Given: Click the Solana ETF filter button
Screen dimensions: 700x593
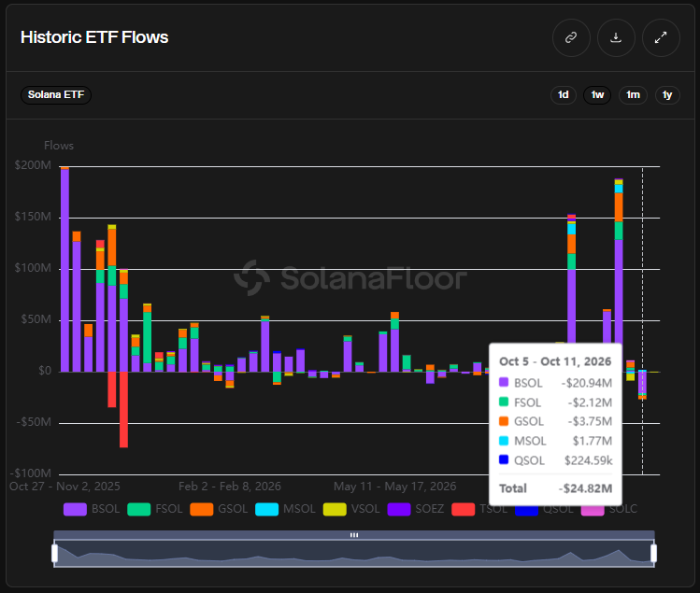Looking at the screenshot, I should (x=56, y=95).
